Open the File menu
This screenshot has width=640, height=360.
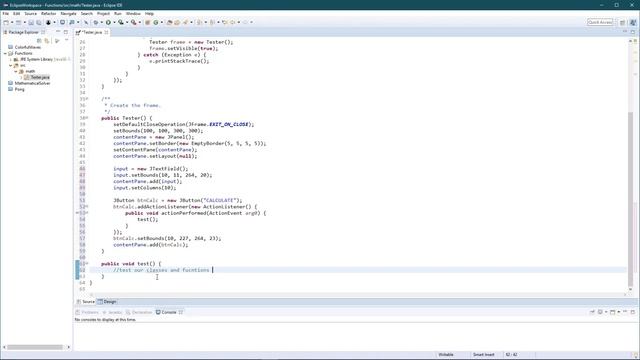(6, 13)
